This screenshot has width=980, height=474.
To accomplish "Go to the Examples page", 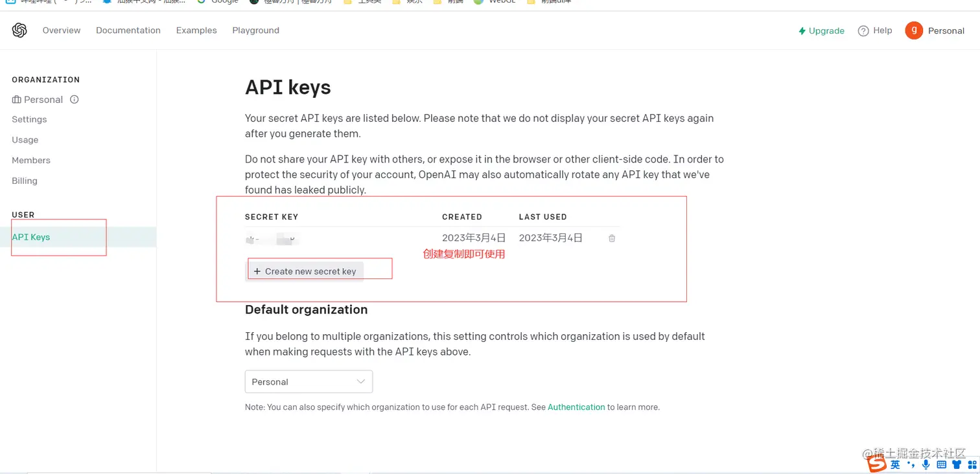I will pos(196,30).
